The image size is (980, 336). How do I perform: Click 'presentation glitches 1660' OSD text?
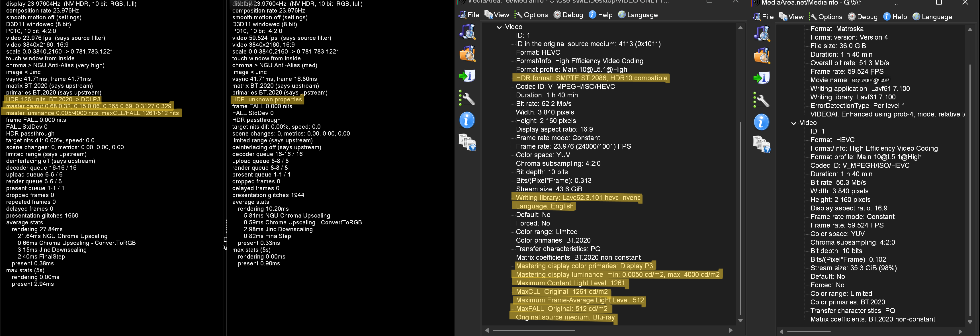(x=42, y=215)
